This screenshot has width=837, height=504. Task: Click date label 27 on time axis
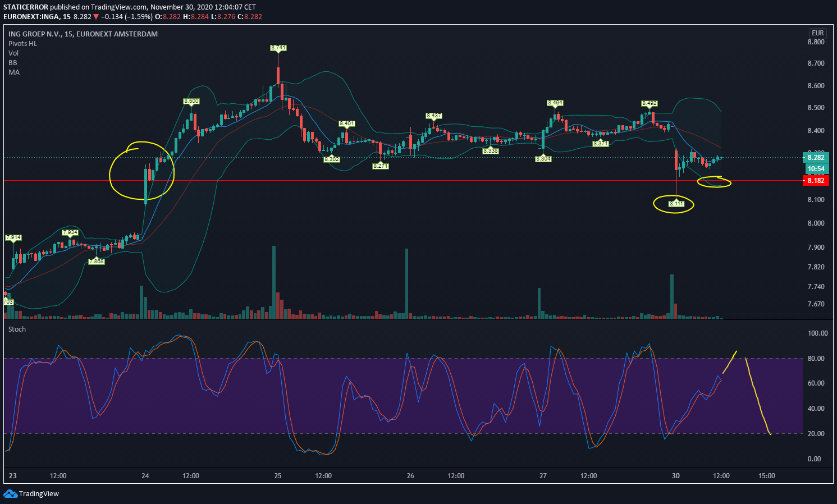click(x=543, y=476)
